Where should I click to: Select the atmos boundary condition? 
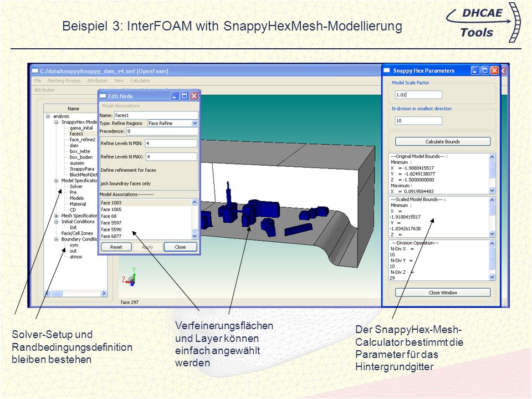pyautogui.click(x=76, y=257)
